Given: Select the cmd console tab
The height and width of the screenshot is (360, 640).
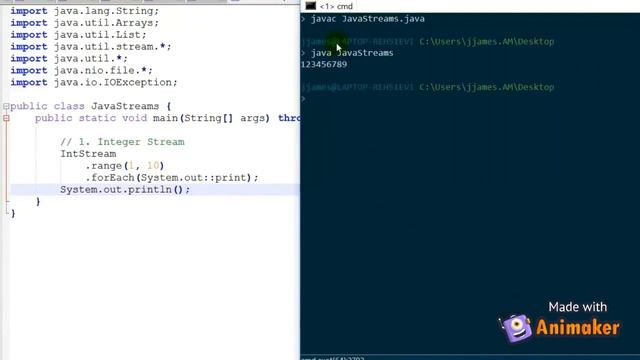Looking at the screenshot, I should point(331,6).
